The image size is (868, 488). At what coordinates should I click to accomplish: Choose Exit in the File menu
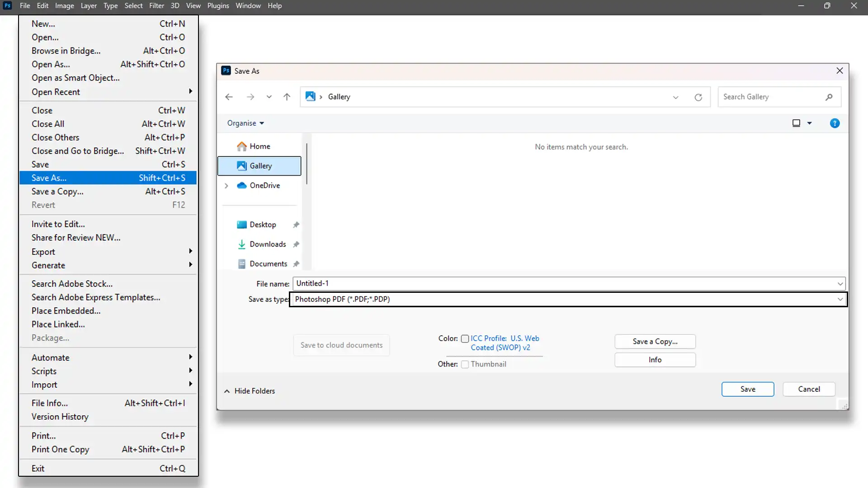[x=108, y=469]
